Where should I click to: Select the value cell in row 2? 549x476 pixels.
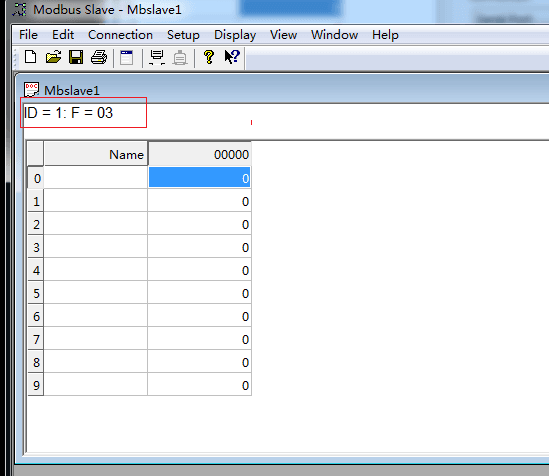coord(200,223)
